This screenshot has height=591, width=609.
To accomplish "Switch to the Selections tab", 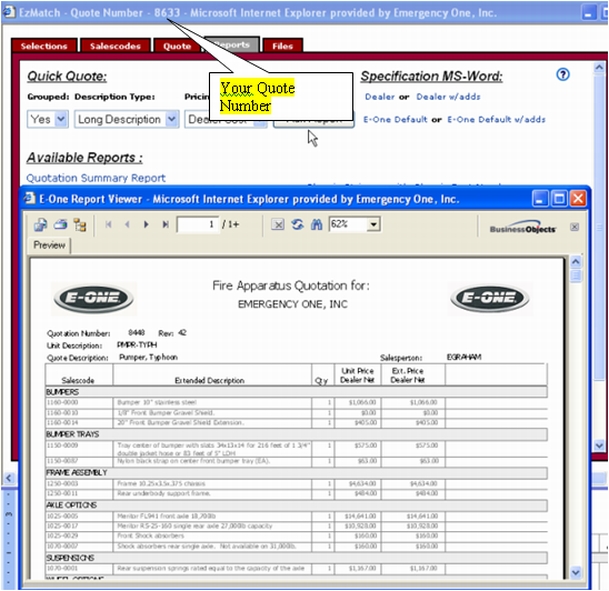I will (x=44, y=46).
